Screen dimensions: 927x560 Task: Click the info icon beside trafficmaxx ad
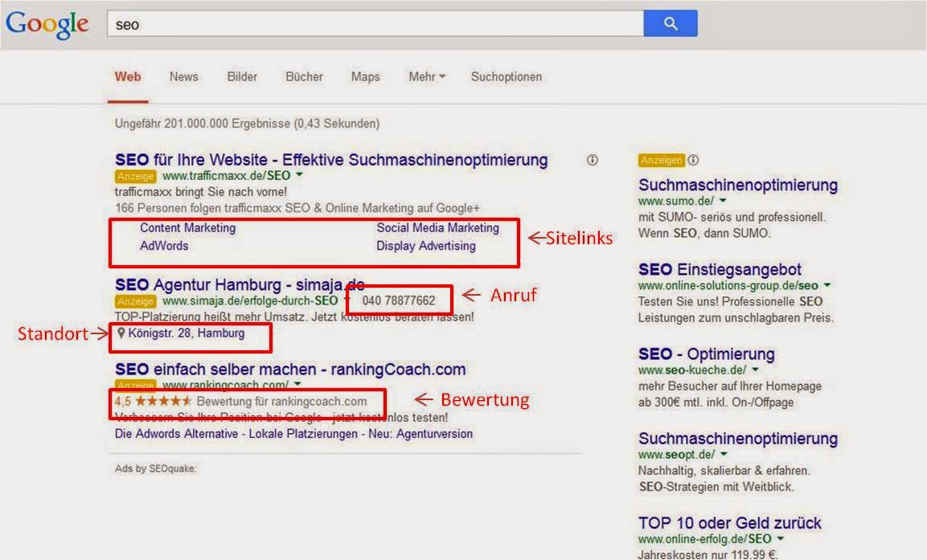592,160
